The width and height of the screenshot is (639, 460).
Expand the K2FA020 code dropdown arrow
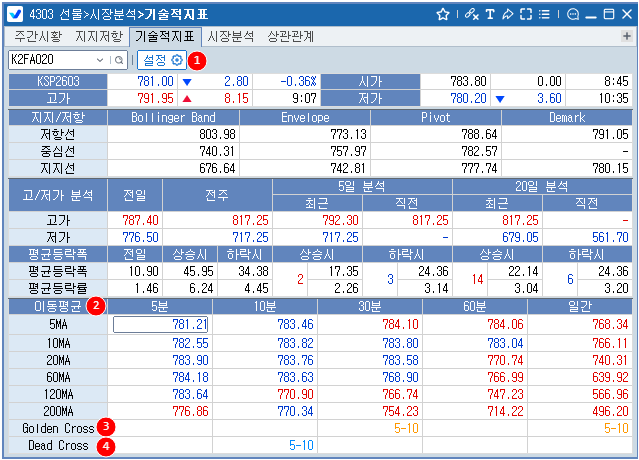pos(100,60)
